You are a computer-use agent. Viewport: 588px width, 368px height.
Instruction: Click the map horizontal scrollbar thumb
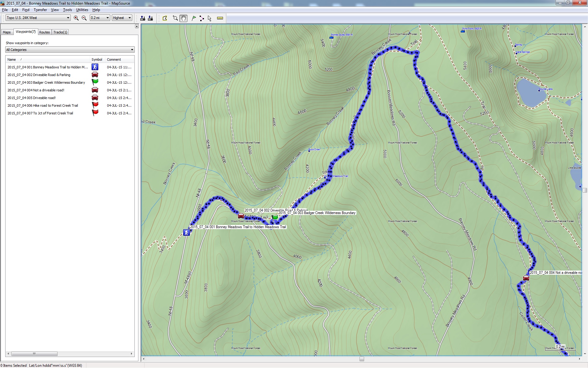[362, 359]
